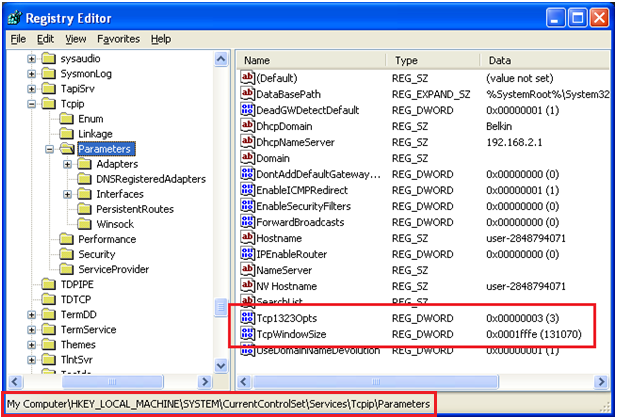Click the sysaudio folder icon
This screenshot has height=419, width=617.
[48, 59]
